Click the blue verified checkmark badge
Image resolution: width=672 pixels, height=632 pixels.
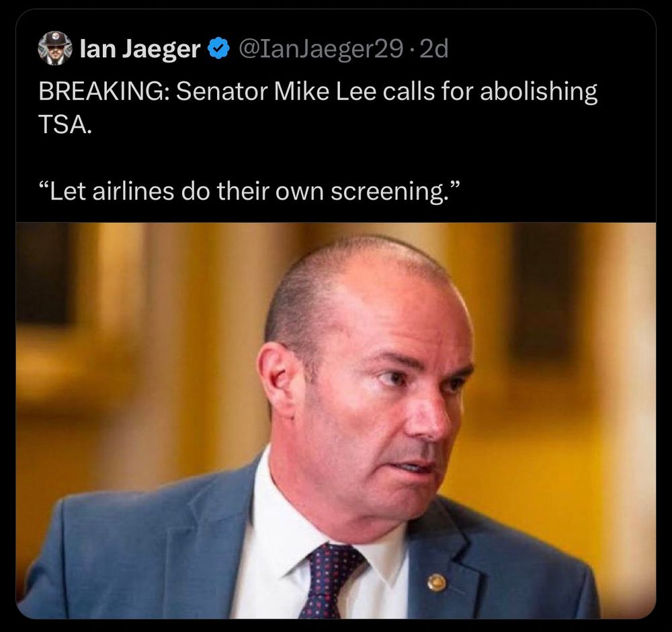[x=218, y=48]
